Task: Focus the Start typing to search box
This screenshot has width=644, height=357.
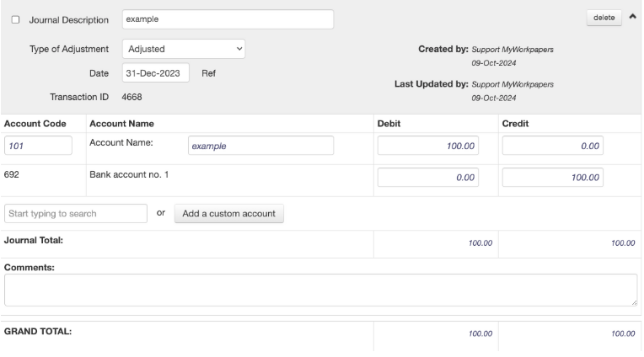Action: click(x=77, y=213)
